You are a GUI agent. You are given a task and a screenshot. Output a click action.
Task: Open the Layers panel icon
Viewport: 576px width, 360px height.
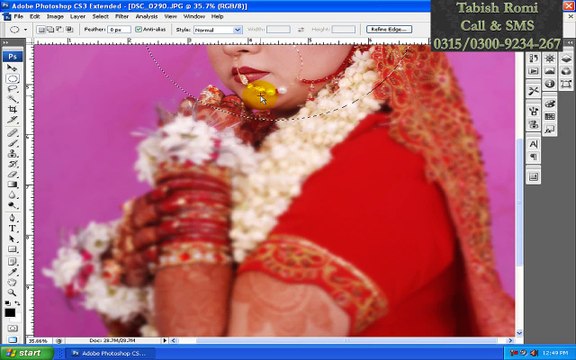(566, 58)
